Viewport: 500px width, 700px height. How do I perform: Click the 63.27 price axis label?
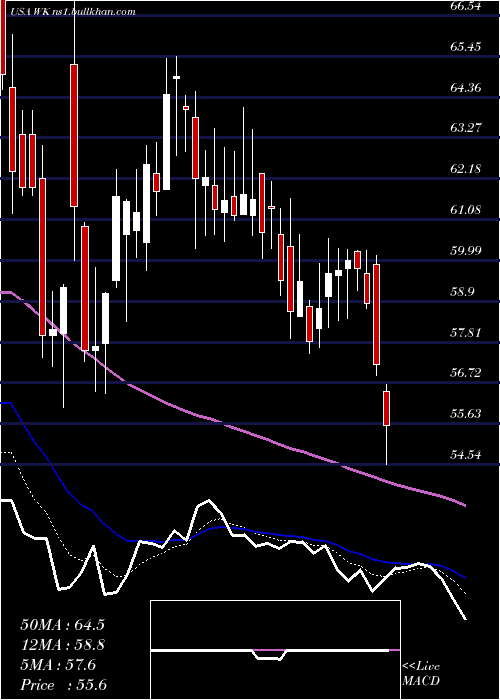467,128
